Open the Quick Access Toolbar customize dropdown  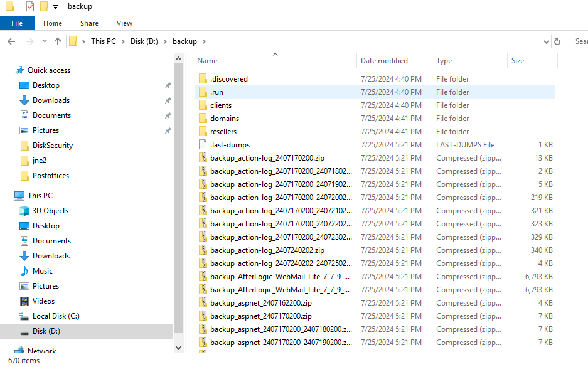55,6
